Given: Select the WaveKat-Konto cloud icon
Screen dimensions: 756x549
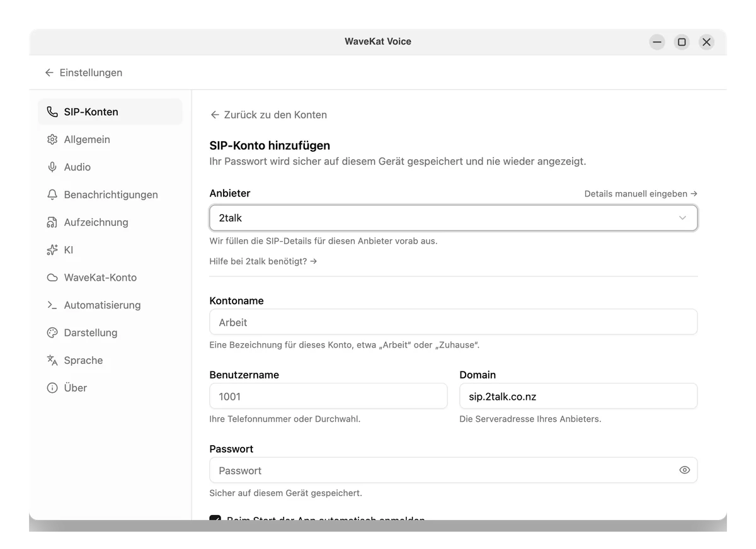Looking at the screenshot, I should pos(52,278).
